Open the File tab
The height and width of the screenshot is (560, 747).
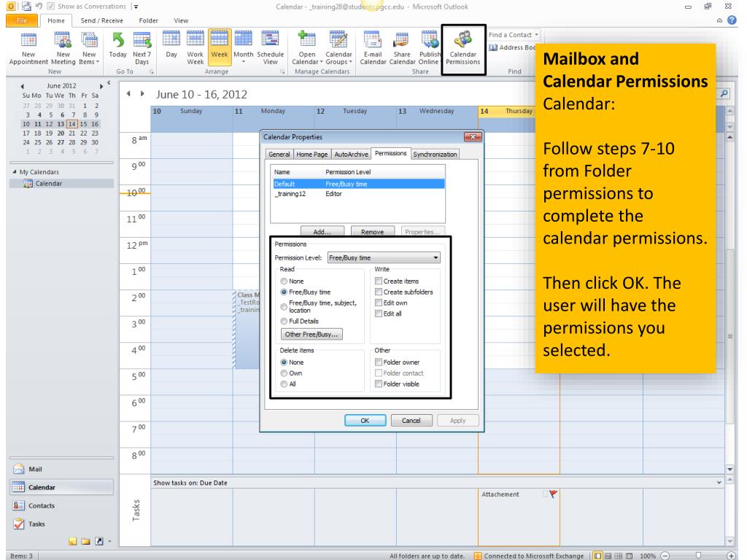(21, 20)
